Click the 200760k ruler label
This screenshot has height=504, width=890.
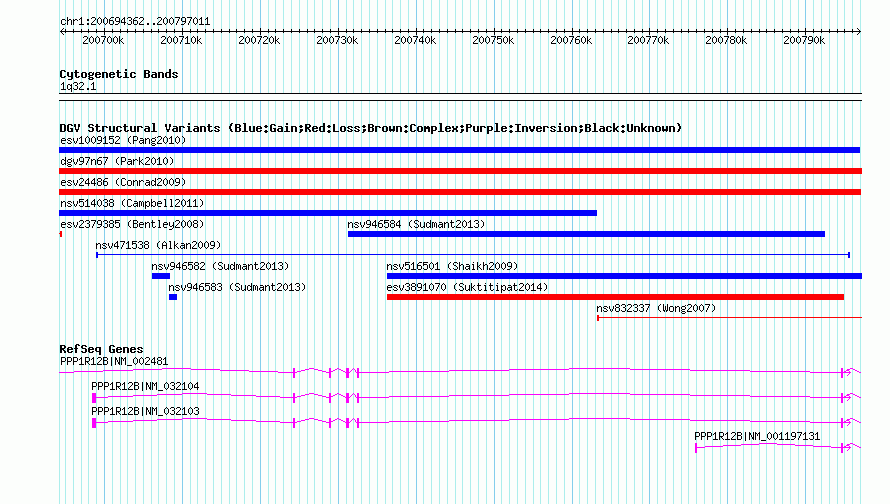pyautogui.click(x=571, y=40)
